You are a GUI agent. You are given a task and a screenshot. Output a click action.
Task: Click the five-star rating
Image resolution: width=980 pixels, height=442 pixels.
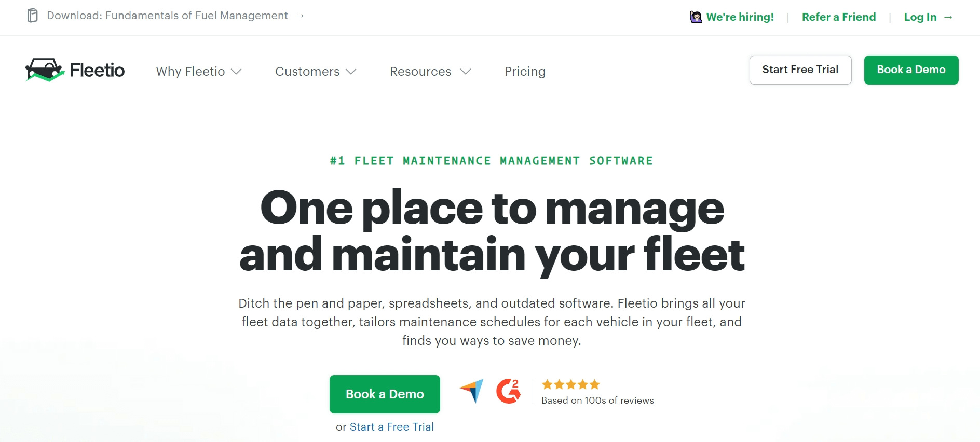point(571,384)
